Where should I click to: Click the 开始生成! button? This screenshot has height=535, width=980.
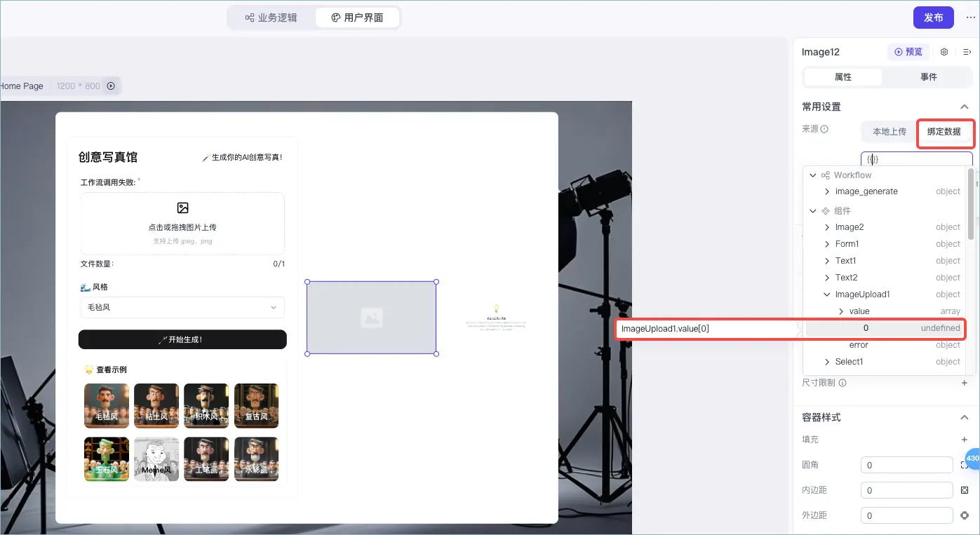[182, 339]
